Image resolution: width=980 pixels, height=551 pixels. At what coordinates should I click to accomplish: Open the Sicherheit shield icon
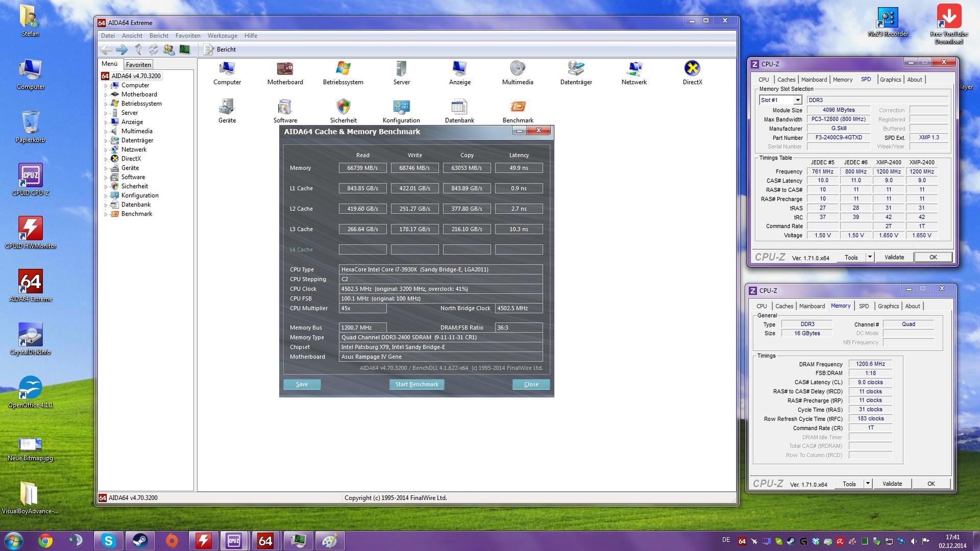[343, 107]
